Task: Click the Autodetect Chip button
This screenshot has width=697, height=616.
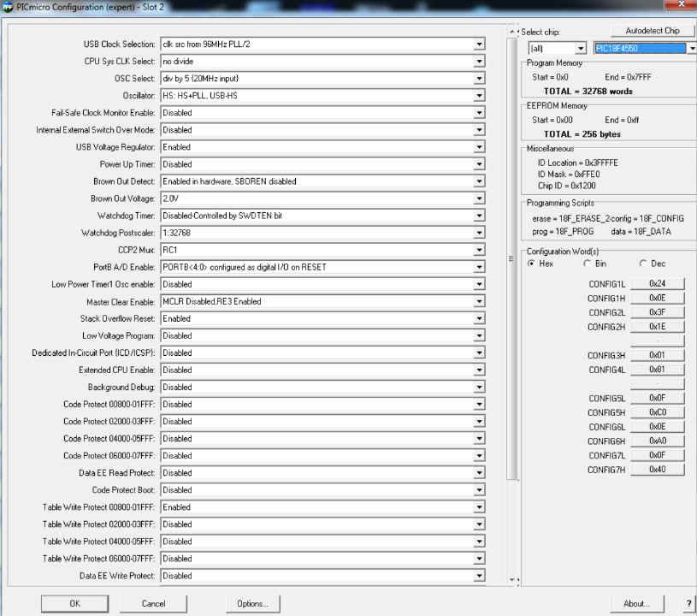Action: click(653, 31)
